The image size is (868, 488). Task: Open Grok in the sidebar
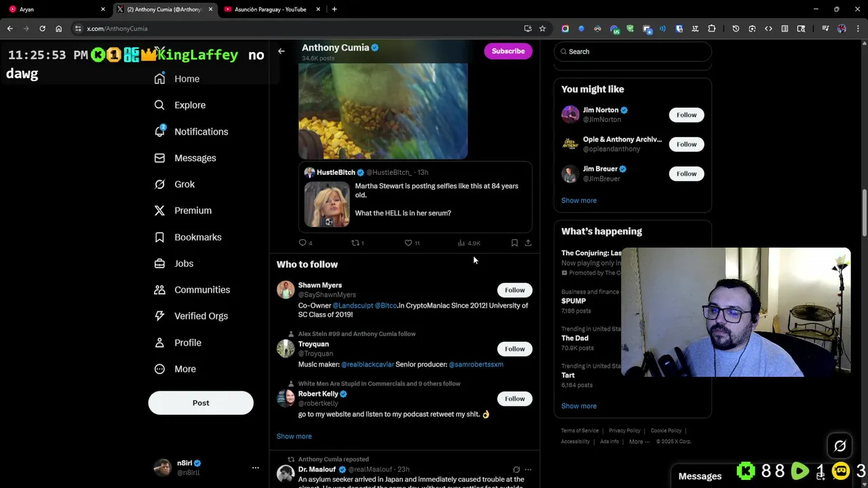click(174, 184)
